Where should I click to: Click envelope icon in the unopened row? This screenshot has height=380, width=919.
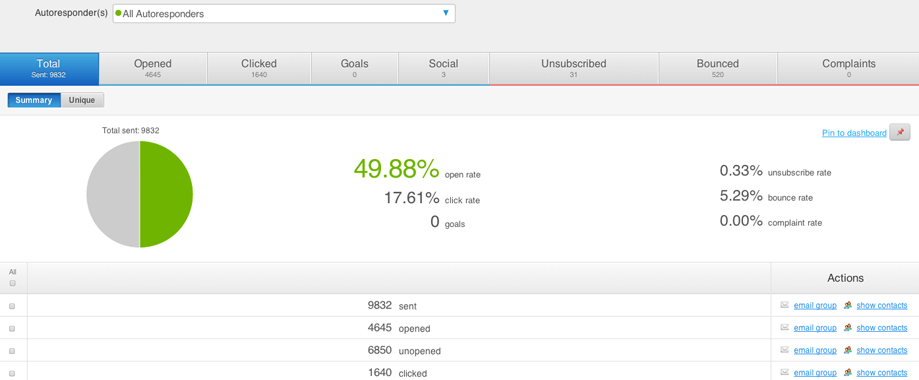click(x=784, y=350)
